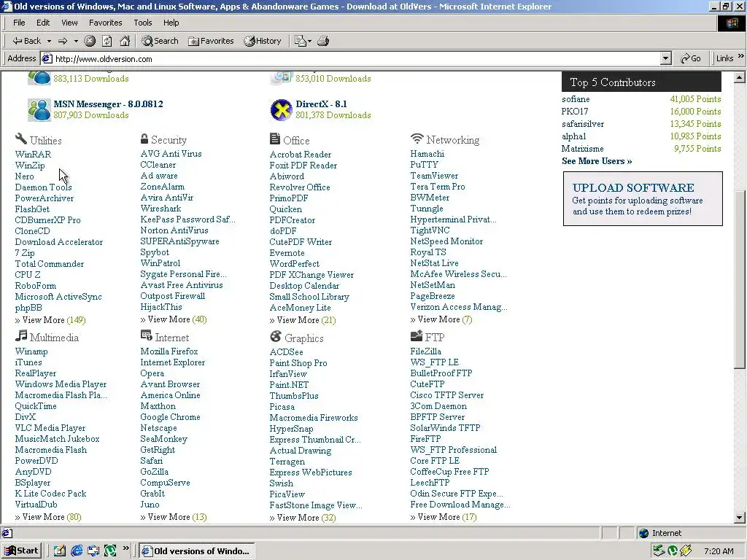The image size is (747, 560).
Task: Open View More (149) under Utilities
Action: 50,320
